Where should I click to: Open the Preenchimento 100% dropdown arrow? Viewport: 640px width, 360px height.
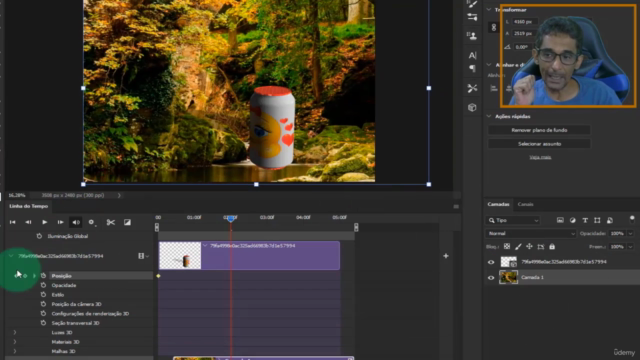(630, 247)
